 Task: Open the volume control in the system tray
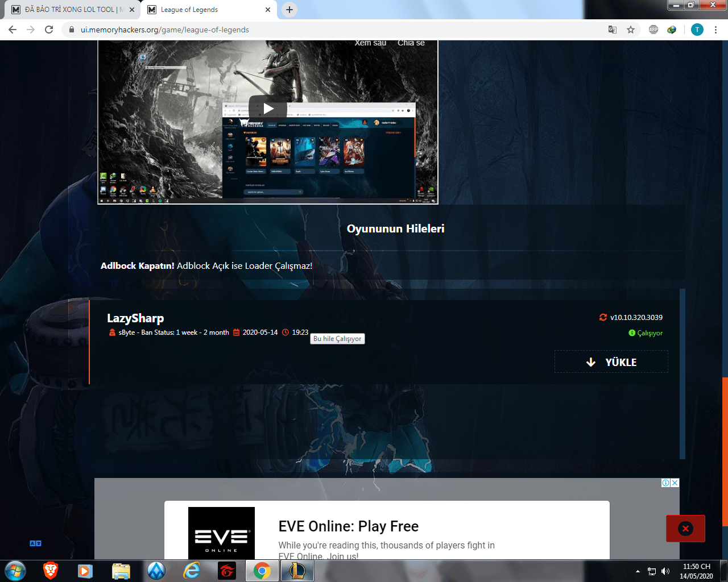click(665, 571)
